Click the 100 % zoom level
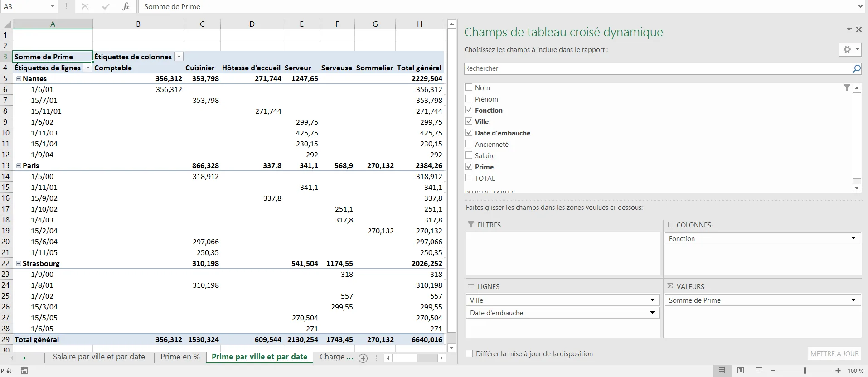 coord(856,371)
